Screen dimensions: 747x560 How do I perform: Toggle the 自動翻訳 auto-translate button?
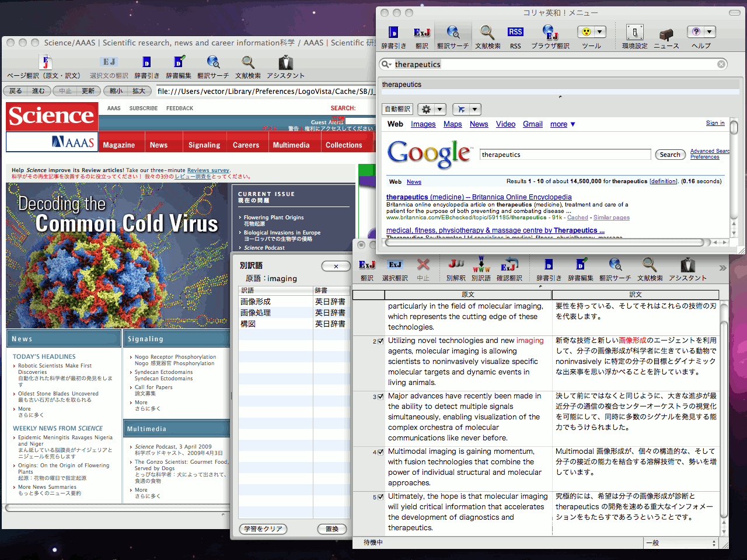click(x=397, y=109)
